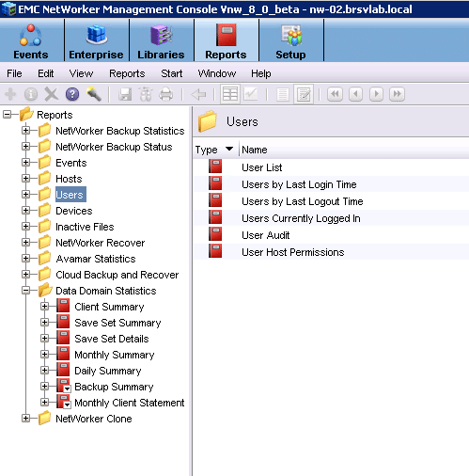Select Avamar Statistics folder

[x=96, y=259]
